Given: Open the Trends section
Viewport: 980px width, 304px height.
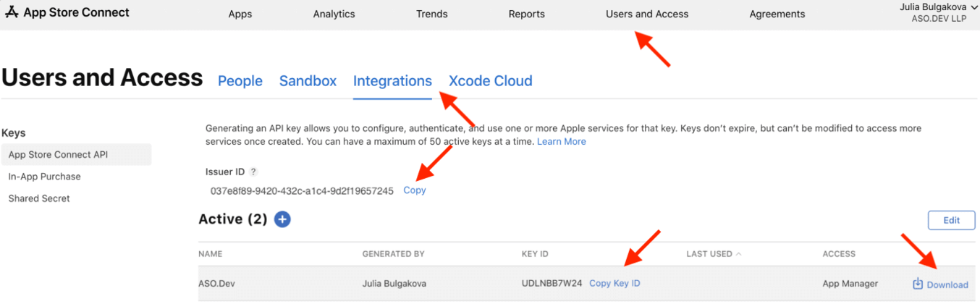Looking at the screenshot, I should coord(431,14).
